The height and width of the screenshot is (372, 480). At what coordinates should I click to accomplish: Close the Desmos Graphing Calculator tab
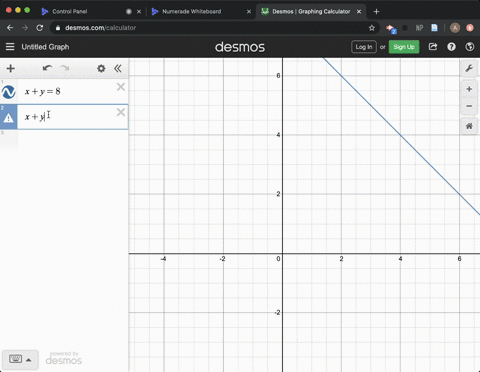pos(359,12)
